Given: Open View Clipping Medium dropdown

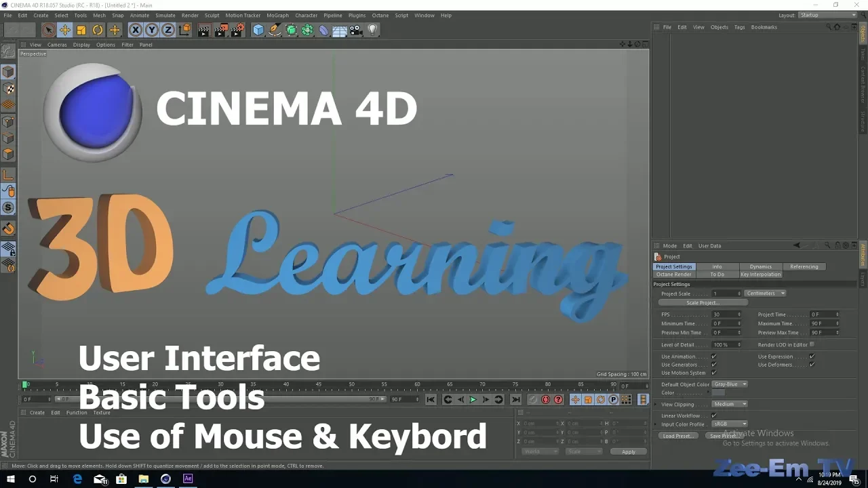Looking at the screenshot, I should (729, 404).
